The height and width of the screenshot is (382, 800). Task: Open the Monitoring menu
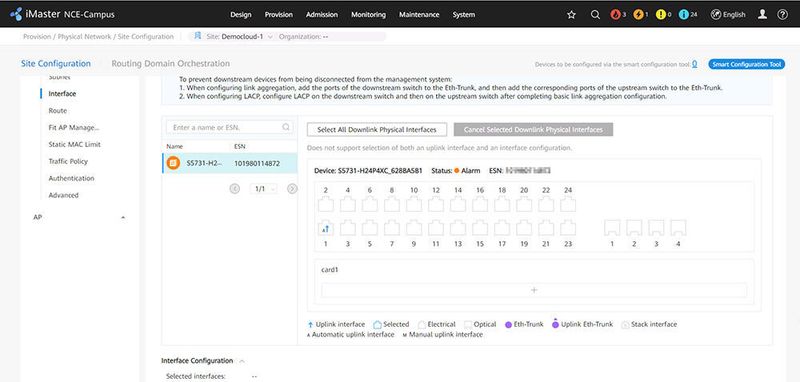(368, 15)
